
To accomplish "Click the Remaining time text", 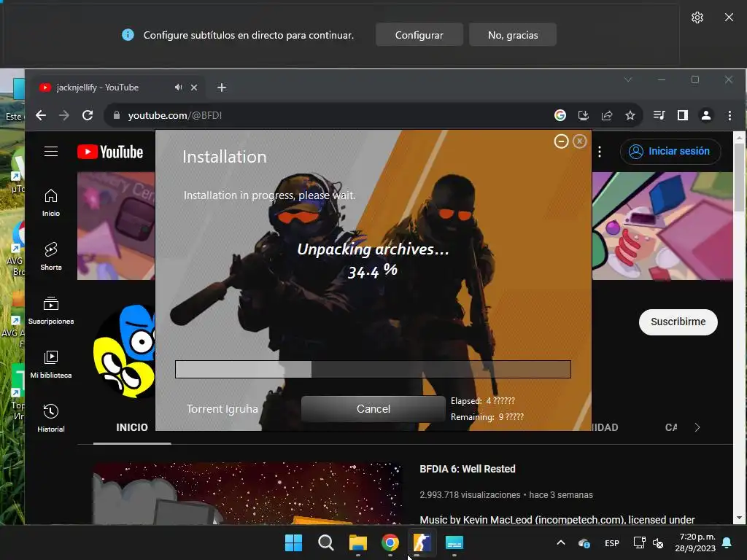I will coord(487,417).
